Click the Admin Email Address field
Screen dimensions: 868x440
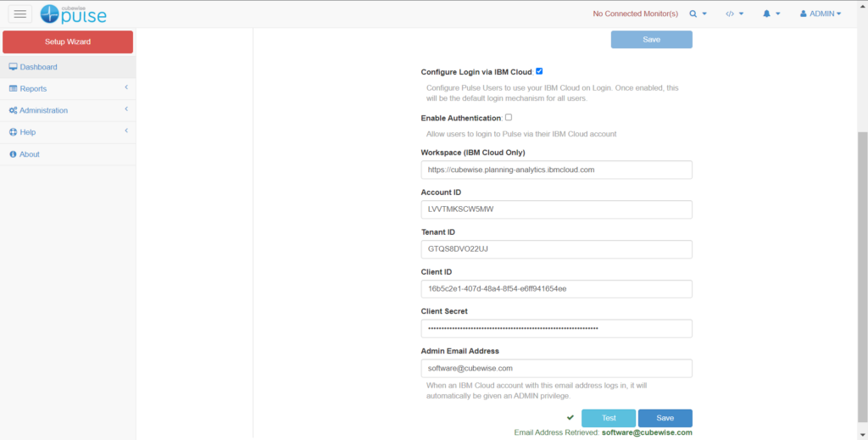[556, 368]
